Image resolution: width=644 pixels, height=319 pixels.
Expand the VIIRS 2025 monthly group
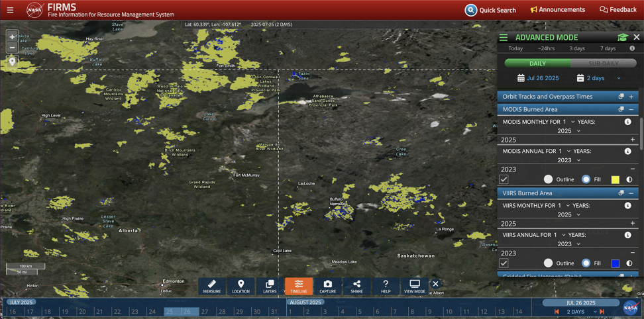click(632, 224)
